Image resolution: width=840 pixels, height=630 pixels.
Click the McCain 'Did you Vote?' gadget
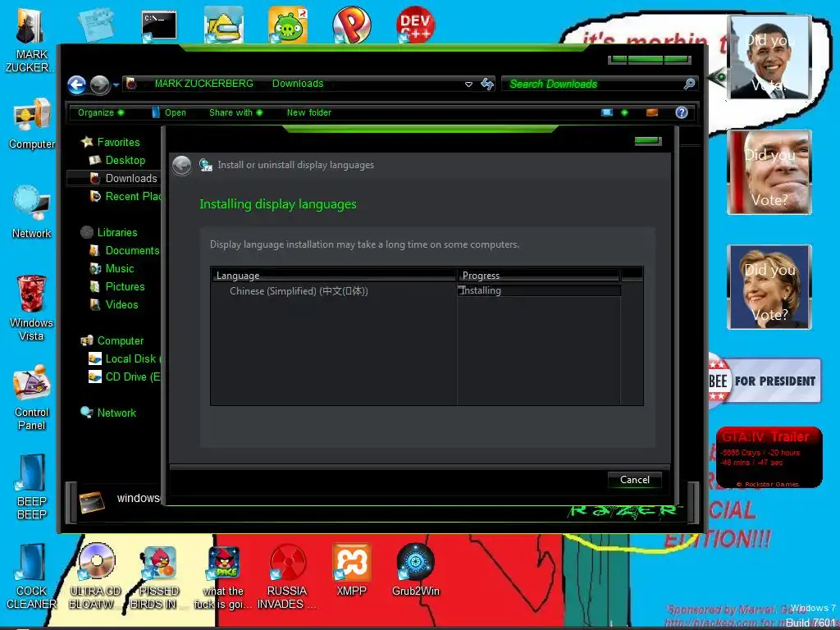[x=769, y=172]
